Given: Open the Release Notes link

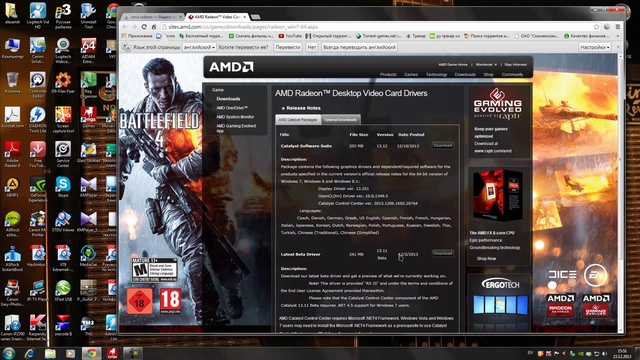Looking at the screenshot, I should (x=303, y=108).
